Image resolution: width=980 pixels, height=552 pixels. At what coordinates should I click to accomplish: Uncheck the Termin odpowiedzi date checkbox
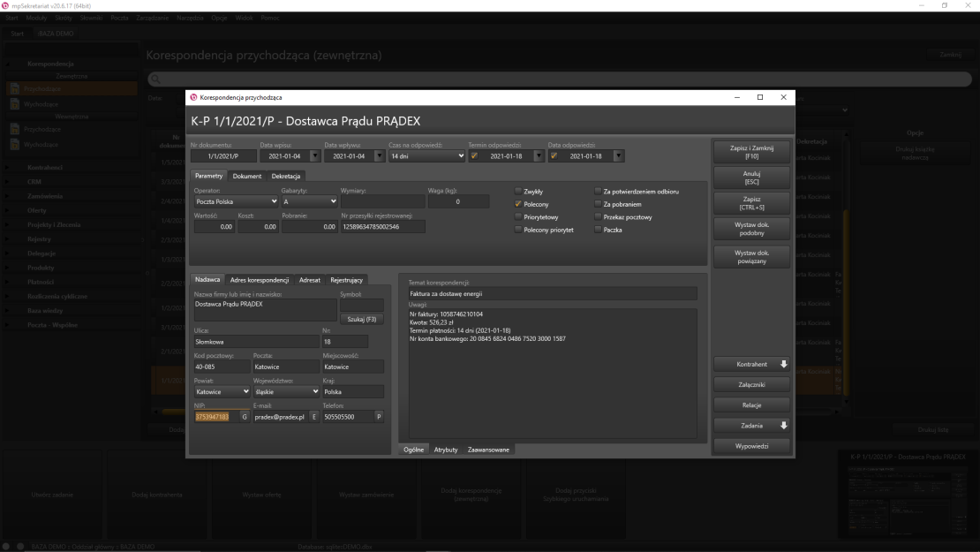[x=474, y=156]
